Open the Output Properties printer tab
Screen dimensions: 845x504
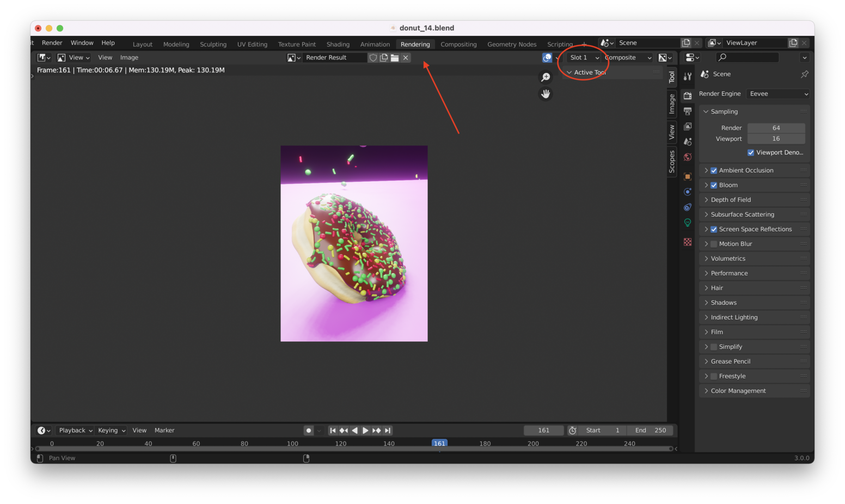(x=688, y=111)
